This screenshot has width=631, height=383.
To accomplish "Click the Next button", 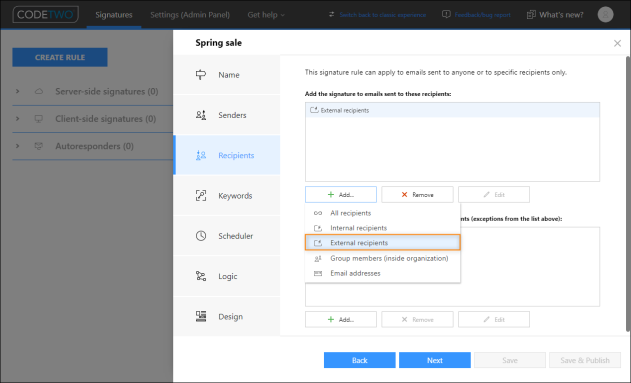I will pyautogui.click(x=435, y=360).
